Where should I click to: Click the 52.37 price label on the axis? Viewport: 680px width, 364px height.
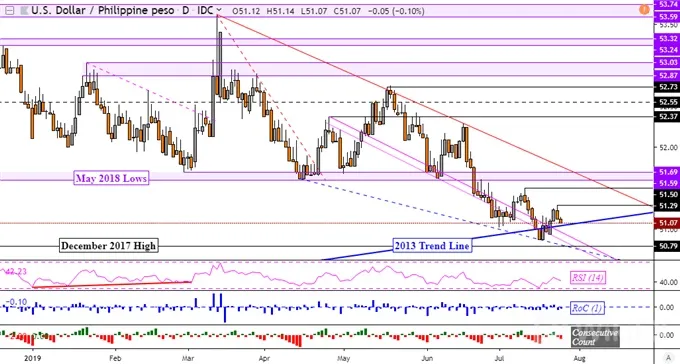click(668, 117)
